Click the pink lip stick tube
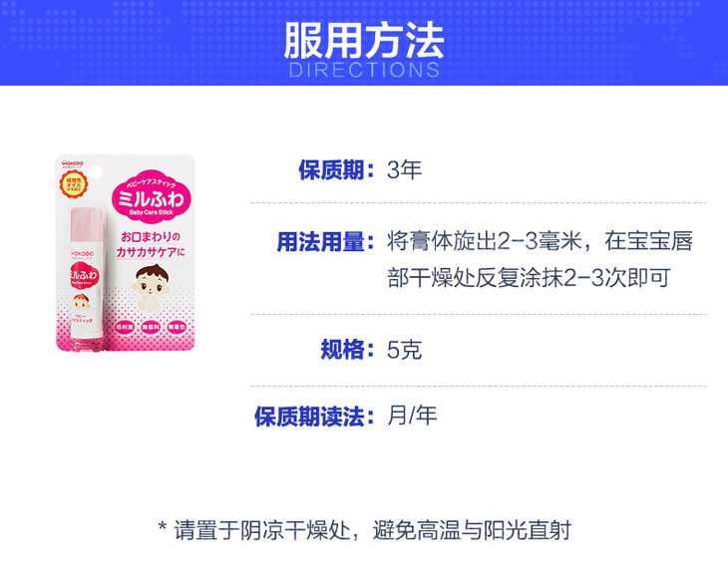This screenshot has width=728, height=568. pyautogui.click(x=87, y=278)
